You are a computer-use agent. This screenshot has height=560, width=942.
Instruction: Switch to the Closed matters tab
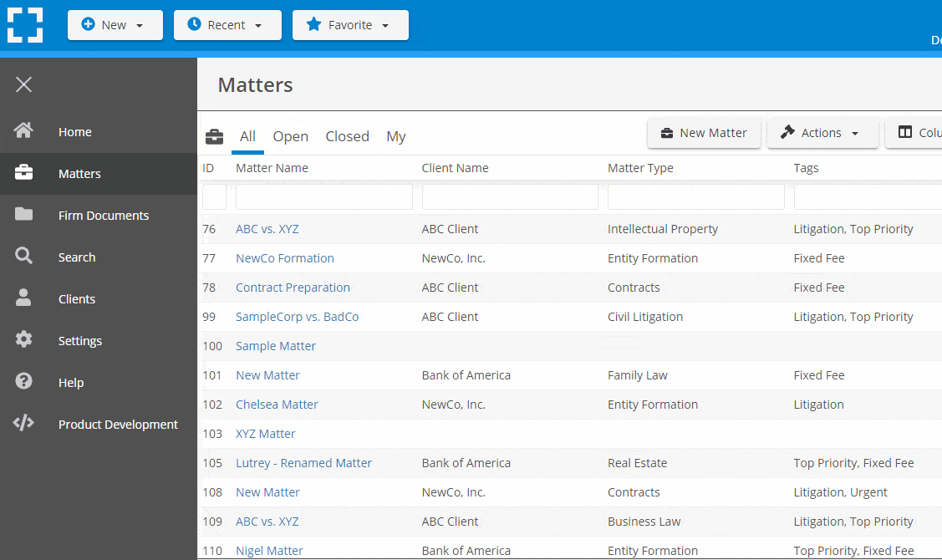click(x=347, y=135)
